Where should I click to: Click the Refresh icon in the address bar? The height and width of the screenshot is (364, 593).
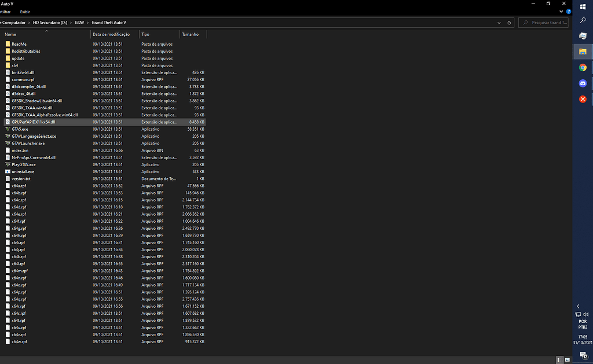pyautogui.click(x=509, y=22)
